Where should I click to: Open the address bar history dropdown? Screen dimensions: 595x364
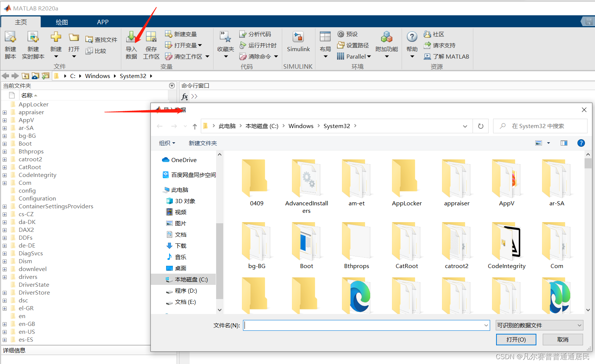click(465, 126)
